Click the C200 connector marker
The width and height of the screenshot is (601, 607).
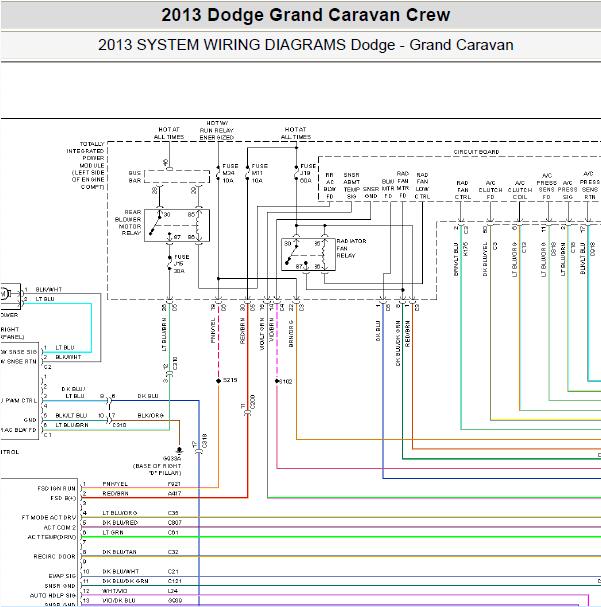(248, 413)
